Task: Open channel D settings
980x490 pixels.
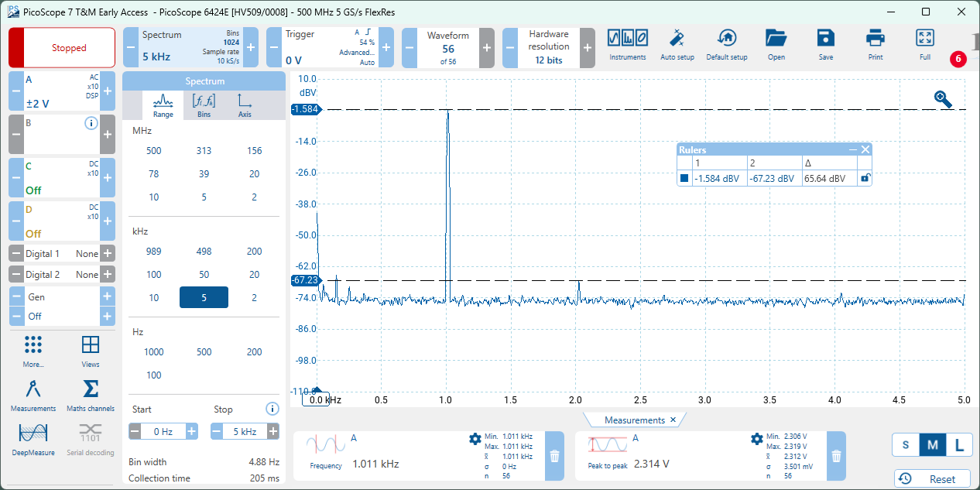Action: (62, 221)
